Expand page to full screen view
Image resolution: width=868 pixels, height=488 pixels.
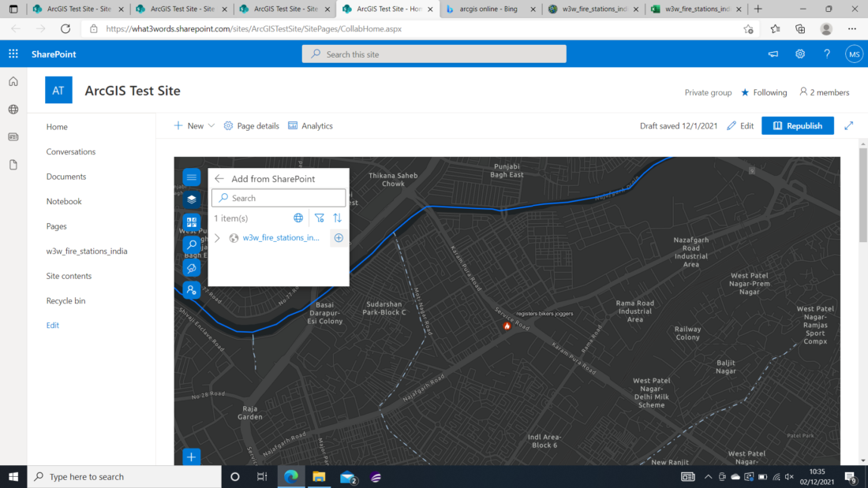[x=848, y=125]
